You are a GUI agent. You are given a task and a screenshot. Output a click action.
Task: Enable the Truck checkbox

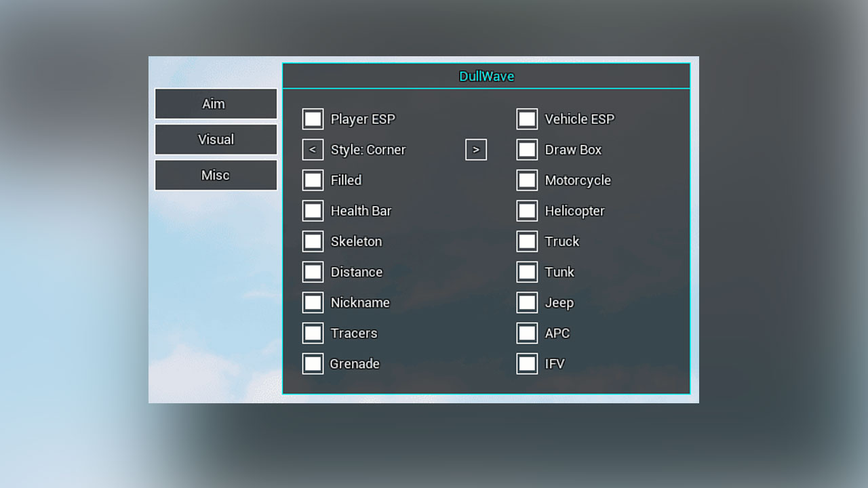click(x=527, y=241)
